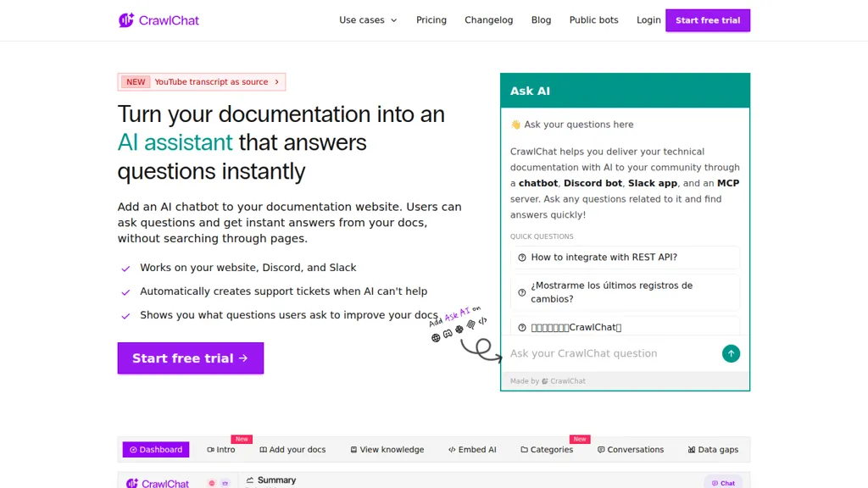
Task: Switch to the Dashboard tab
Action: pos(156,449)
